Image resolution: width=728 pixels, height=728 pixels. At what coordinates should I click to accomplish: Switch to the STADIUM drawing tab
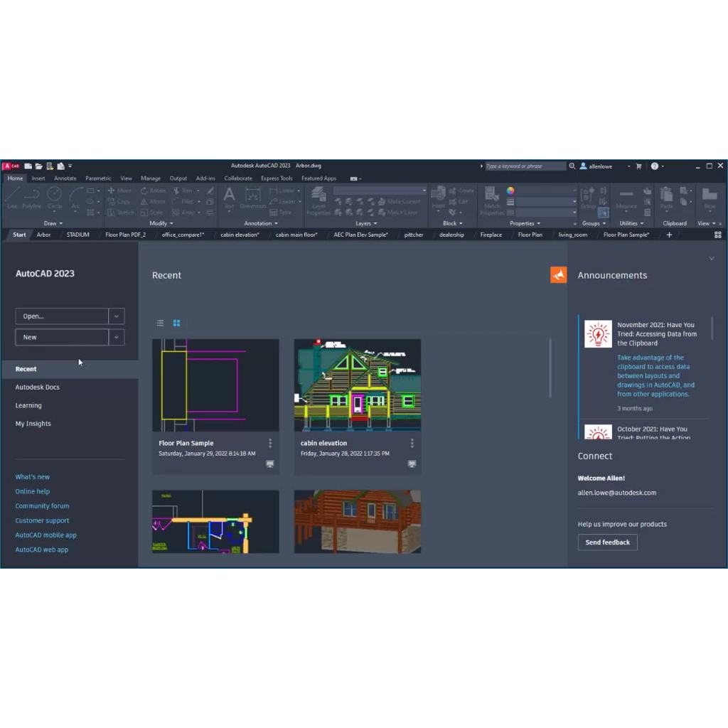77,235
